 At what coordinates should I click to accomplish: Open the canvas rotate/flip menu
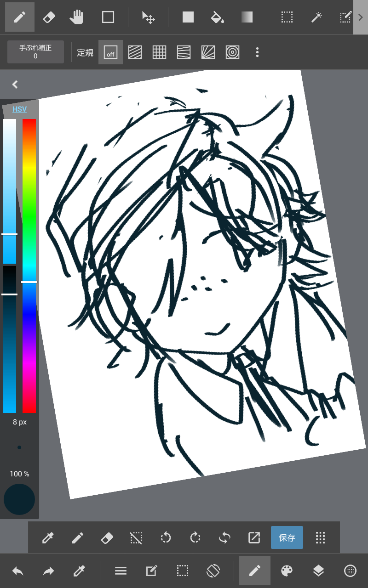tap(213, 571)
